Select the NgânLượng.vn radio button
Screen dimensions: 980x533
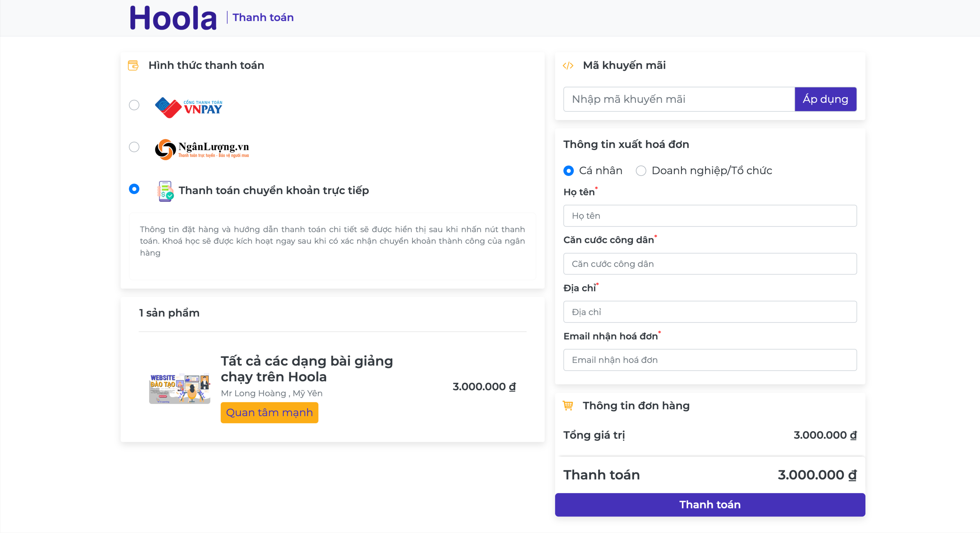coord(134,147)
